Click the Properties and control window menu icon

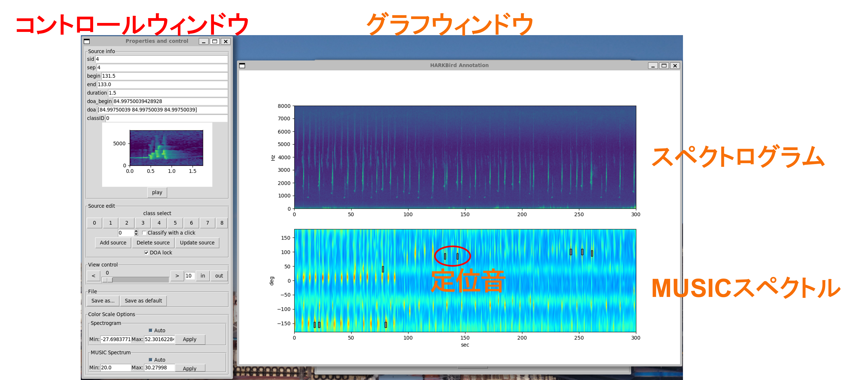(x=87, y=42)
